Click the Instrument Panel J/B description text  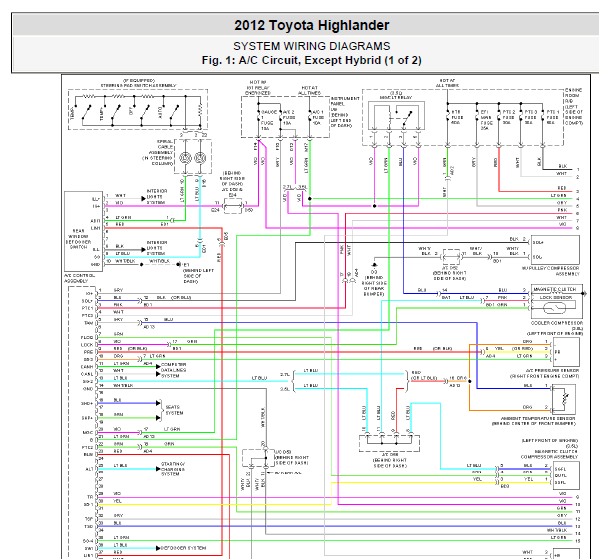point(345,112)
